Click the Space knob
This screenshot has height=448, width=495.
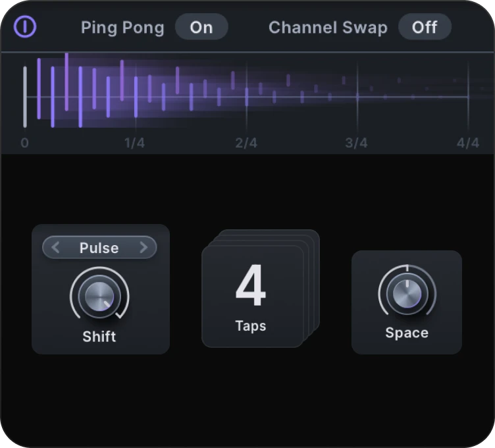pyautogui.click(x=407, y=294)
